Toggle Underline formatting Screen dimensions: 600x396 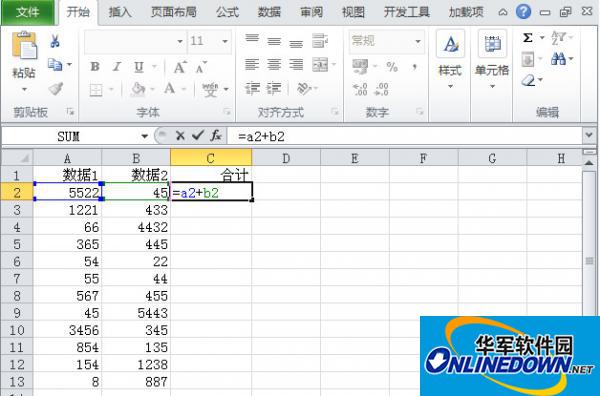click(x=139, y=67)
